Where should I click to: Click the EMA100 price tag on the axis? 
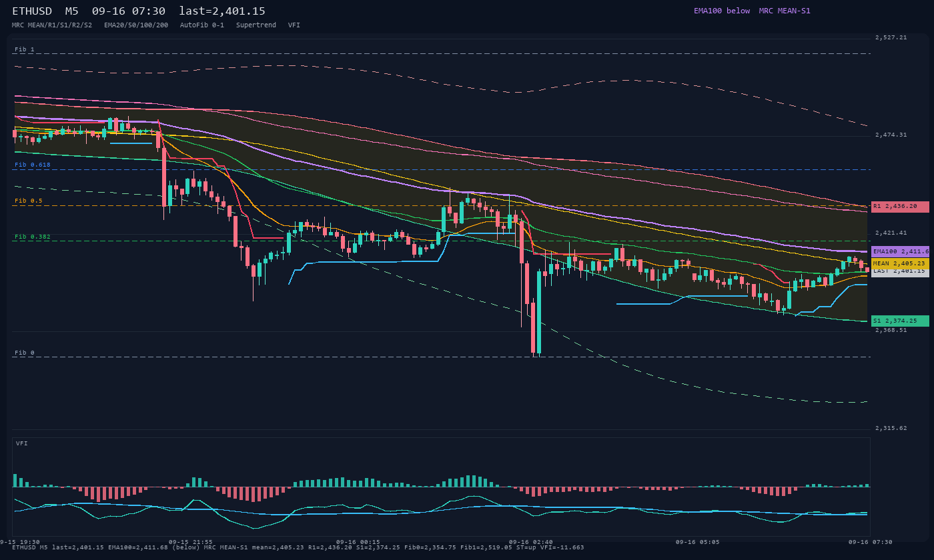[900, 251]
